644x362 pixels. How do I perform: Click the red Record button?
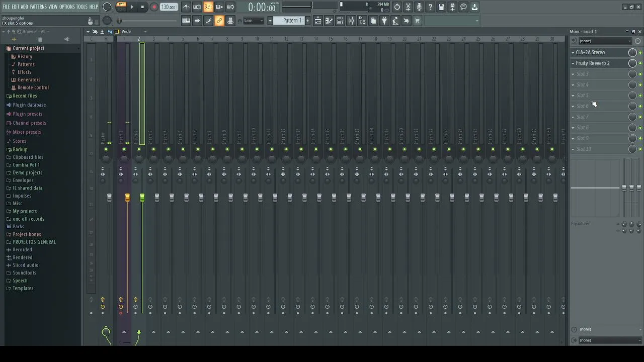[154, 7]
